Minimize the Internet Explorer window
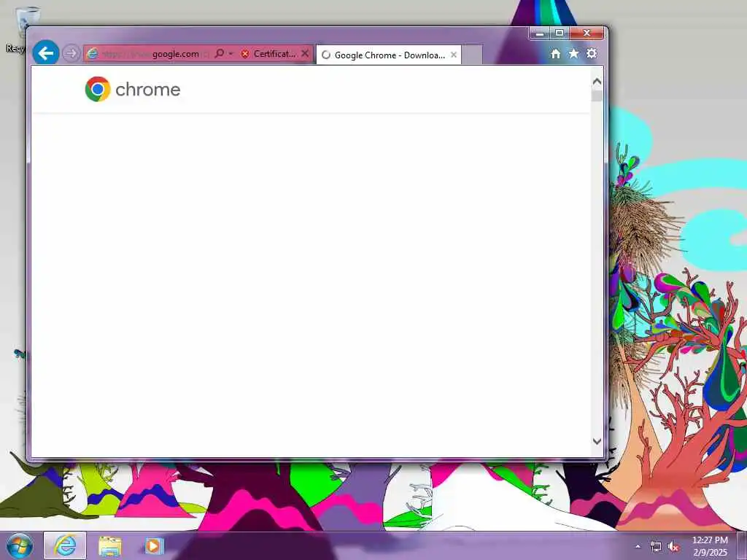The width and height of the screenshot is (747, 560). pyautogui.click(x=539, y=34)
